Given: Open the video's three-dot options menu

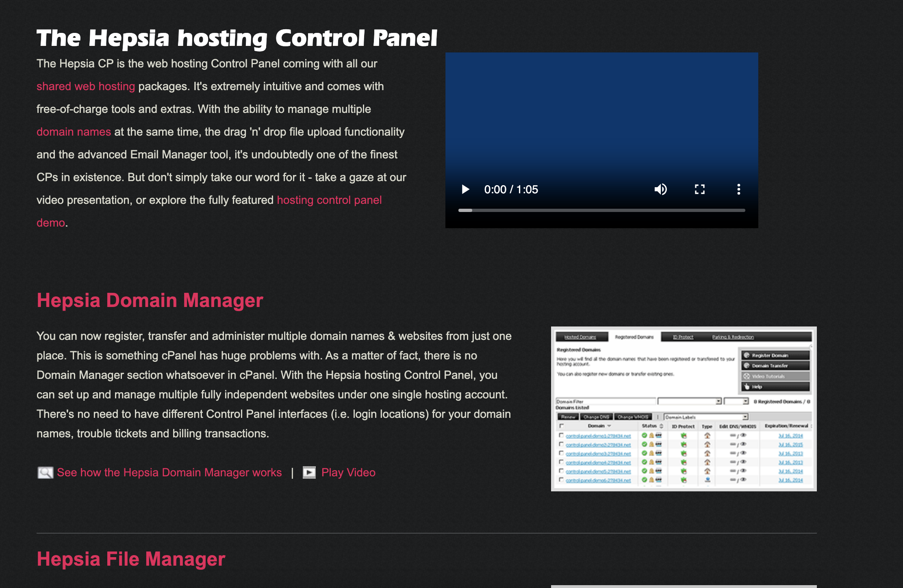Looking at the screenshot, I should (738, 189).
